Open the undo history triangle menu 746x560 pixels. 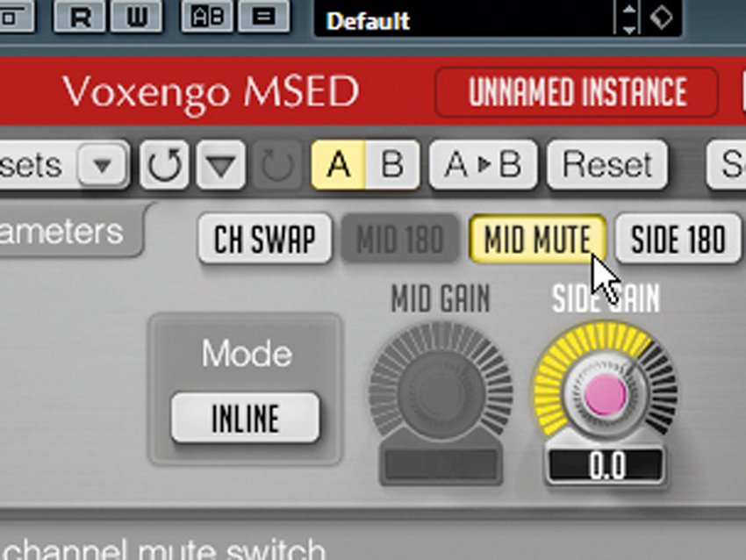pyautogui.click(x=221, y=165)
